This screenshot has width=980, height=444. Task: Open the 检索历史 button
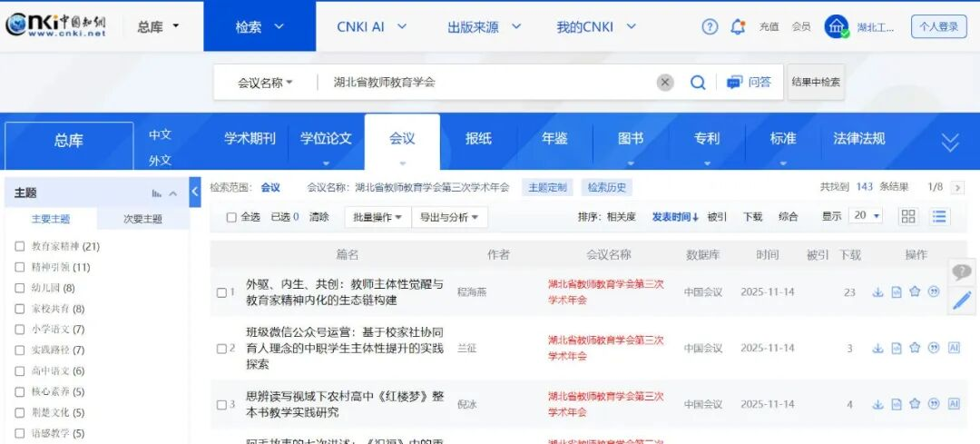tap(607, 187)
